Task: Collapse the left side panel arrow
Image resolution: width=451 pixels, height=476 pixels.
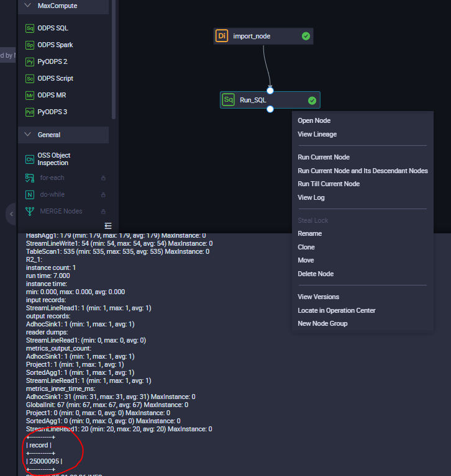Action: 11,214
